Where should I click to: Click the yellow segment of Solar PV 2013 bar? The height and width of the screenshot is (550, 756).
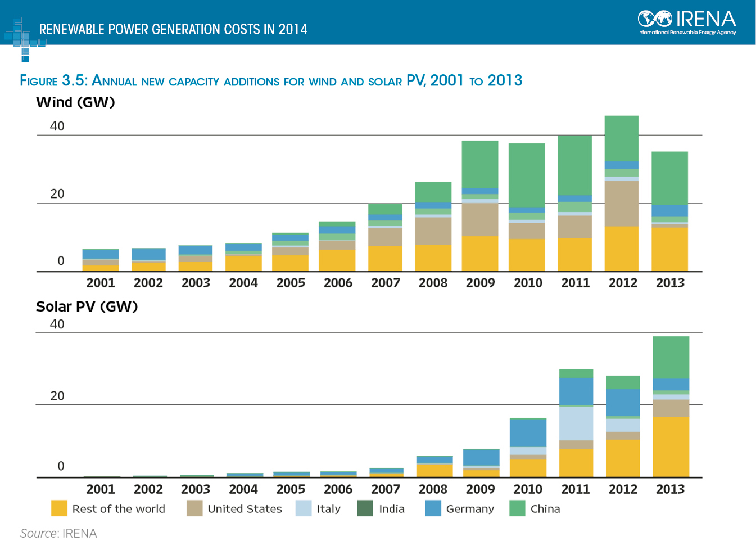click(x=671, y=447)
